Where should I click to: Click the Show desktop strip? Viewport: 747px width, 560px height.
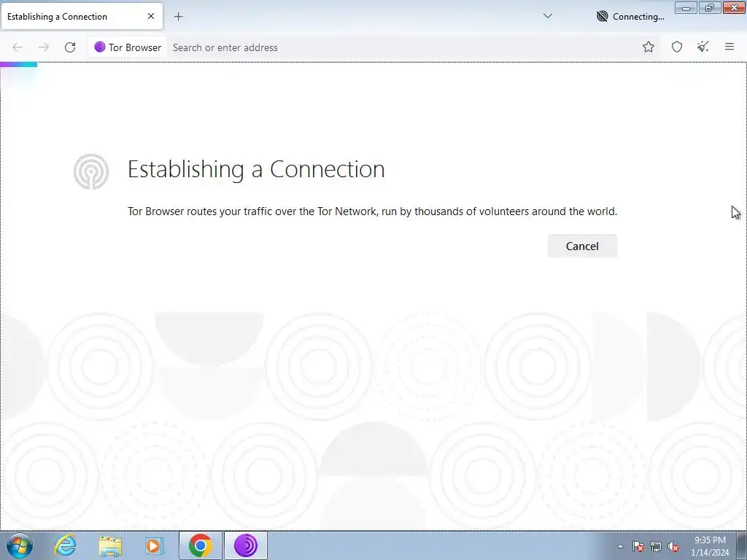tap(742, 545)
